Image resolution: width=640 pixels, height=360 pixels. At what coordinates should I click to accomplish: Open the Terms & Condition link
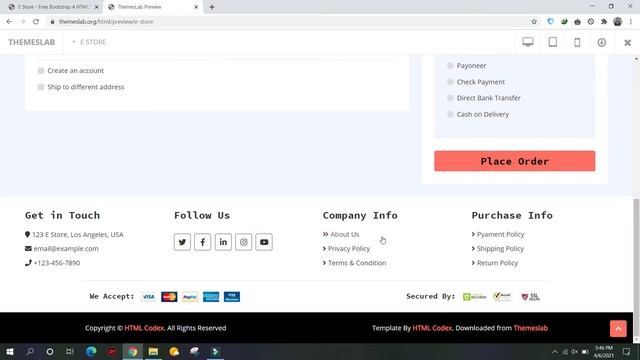(357, 263)
